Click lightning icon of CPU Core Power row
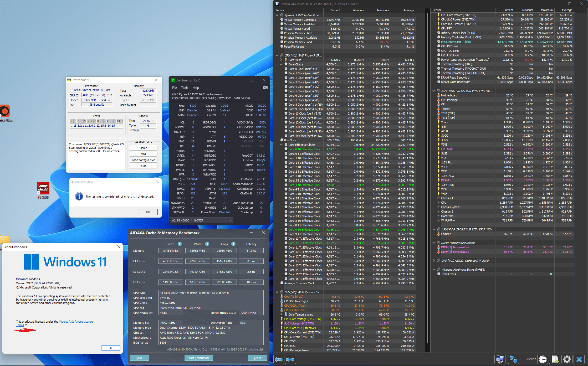588x366 pixels. click(438, 15)
